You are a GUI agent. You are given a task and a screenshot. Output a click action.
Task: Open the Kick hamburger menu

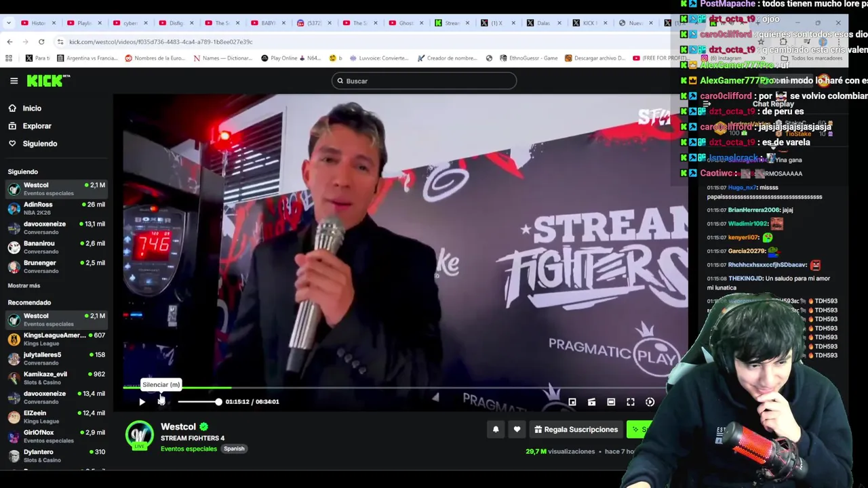(x=14, y=81)
